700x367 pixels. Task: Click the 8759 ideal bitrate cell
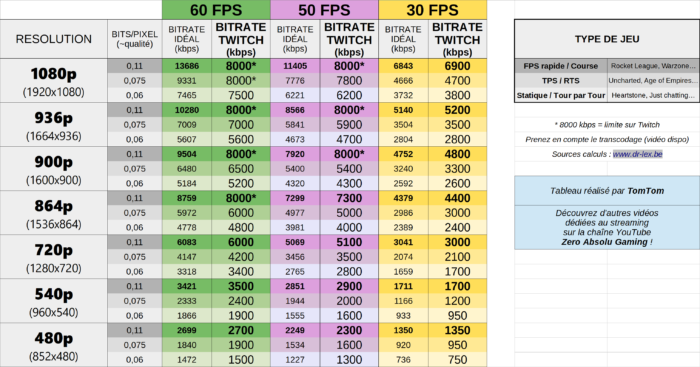coord(187,198)
